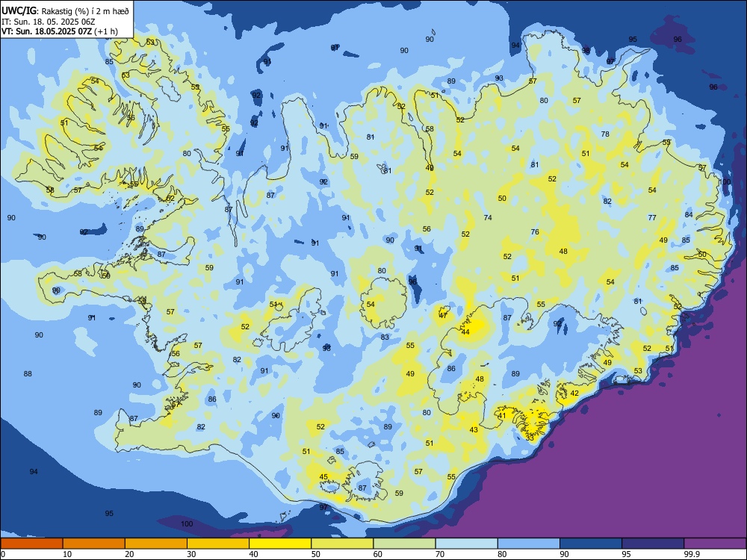Click the 'VT: Sun. 18.05.2025 07Z' valid time

(46, 31)
